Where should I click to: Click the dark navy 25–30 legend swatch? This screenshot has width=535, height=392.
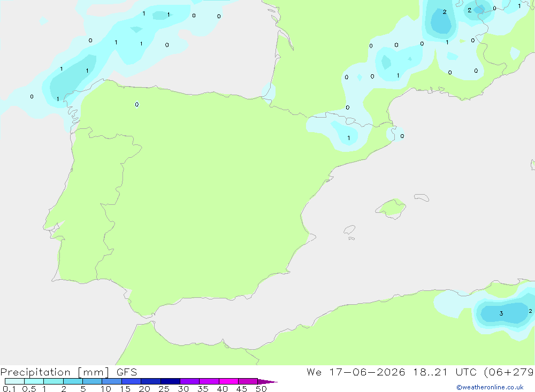pos(170,381)
